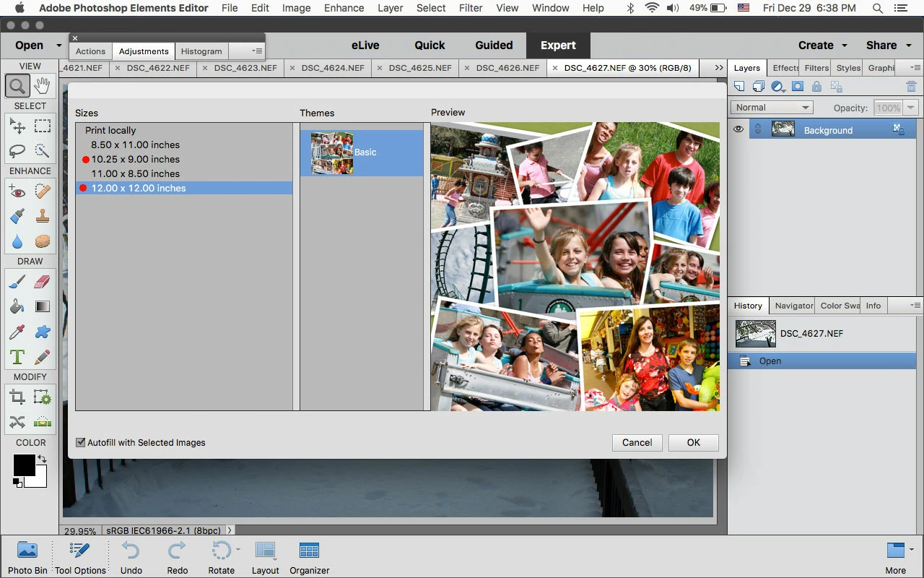The image size is (924, 578).
Task: Select the Gradient tool
Action: tap(43, 307)
